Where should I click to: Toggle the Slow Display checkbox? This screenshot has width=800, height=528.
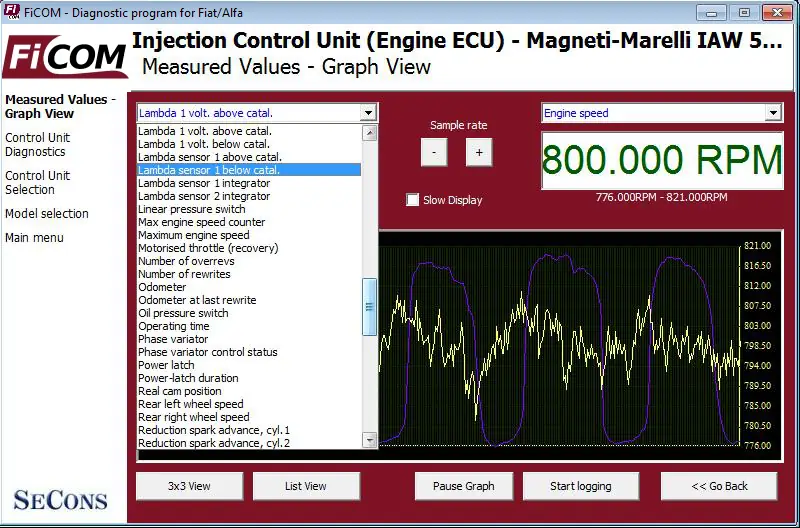pyautogui.click(x=412, y=200)
